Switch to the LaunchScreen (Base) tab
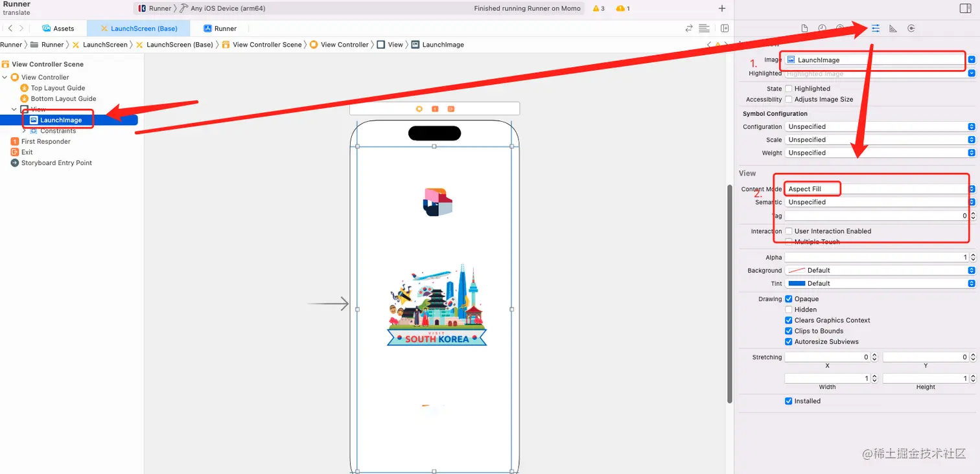Image resolution: width=980 pixels, height=474 pixels. [139, 28]
